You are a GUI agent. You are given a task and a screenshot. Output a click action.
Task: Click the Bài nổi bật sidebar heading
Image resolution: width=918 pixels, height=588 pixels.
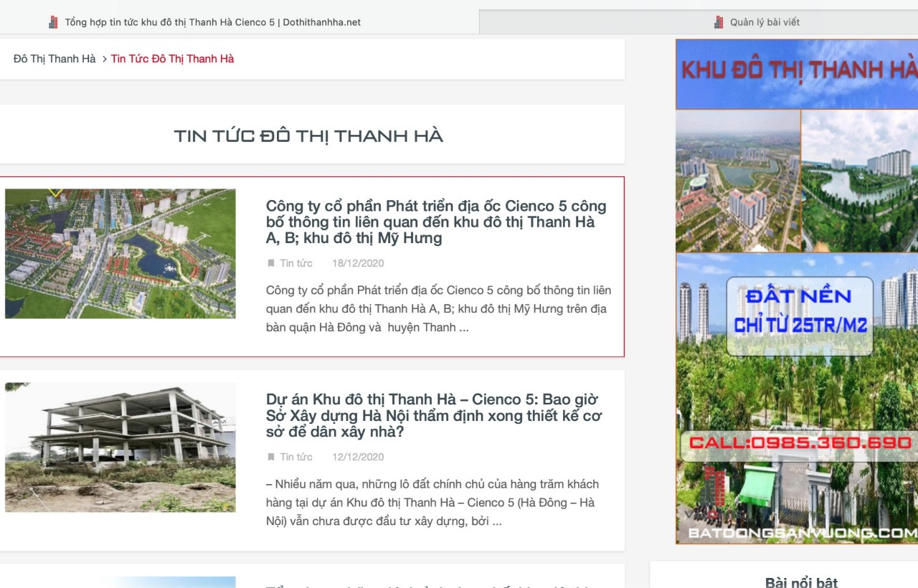[x=801, y=582]
